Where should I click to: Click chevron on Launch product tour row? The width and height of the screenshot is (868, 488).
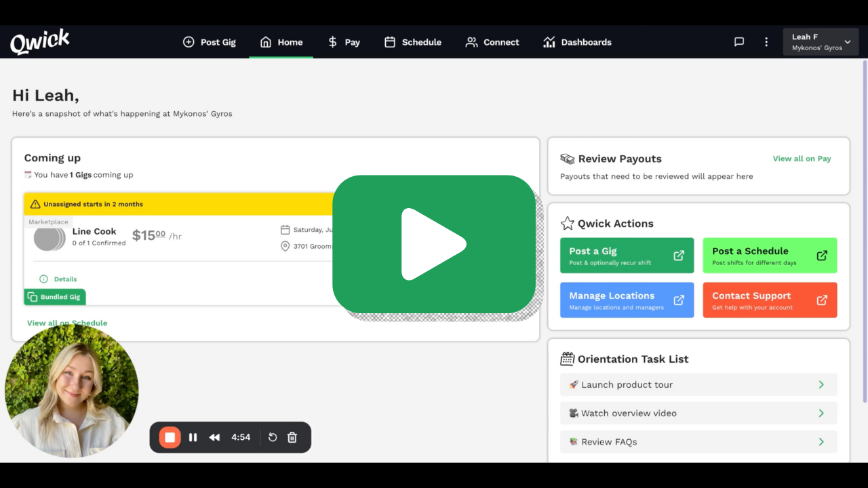click(x=821, y=384)
